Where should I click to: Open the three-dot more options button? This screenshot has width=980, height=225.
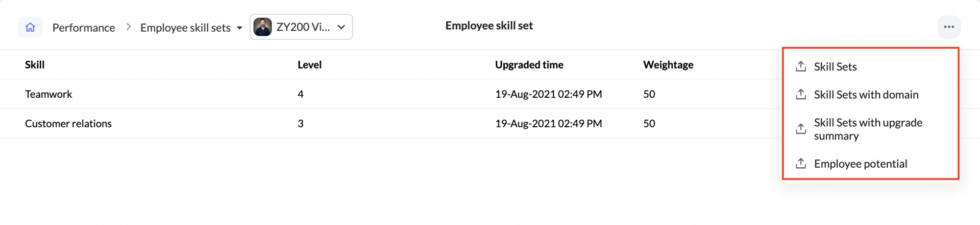[x=949, y=27]
